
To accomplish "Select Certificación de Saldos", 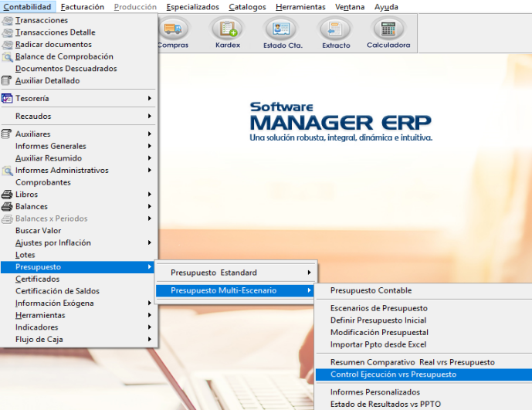I will point(78,291).
